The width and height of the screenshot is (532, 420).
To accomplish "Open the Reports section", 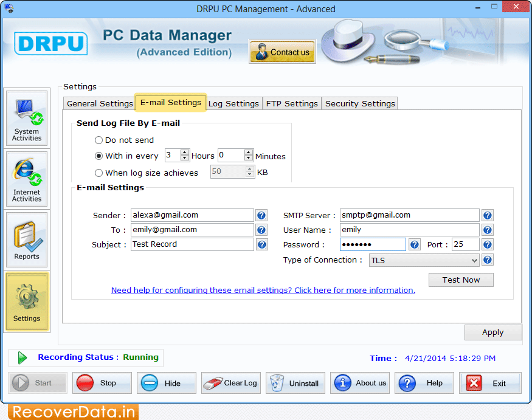I will tap(27, 240).
